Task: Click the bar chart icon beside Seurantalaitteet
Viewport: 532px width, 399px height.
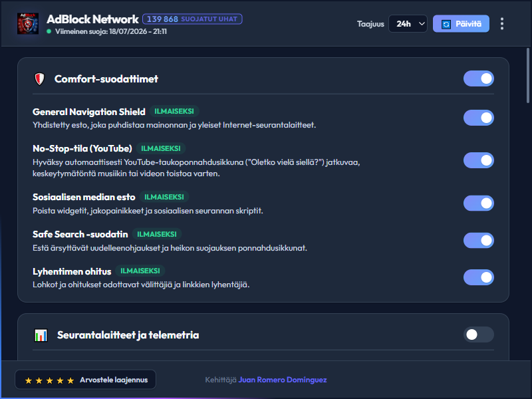Action: point(41,335)
